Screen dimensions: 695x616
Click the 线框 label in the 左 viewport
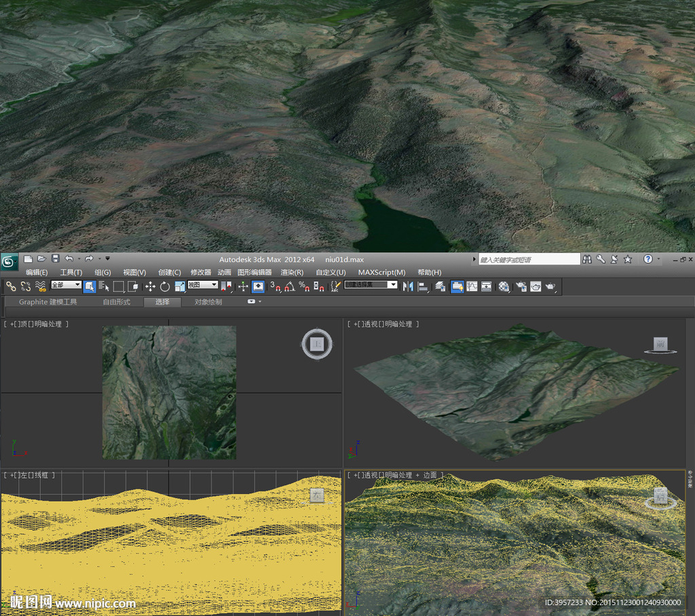click(41, 475)
